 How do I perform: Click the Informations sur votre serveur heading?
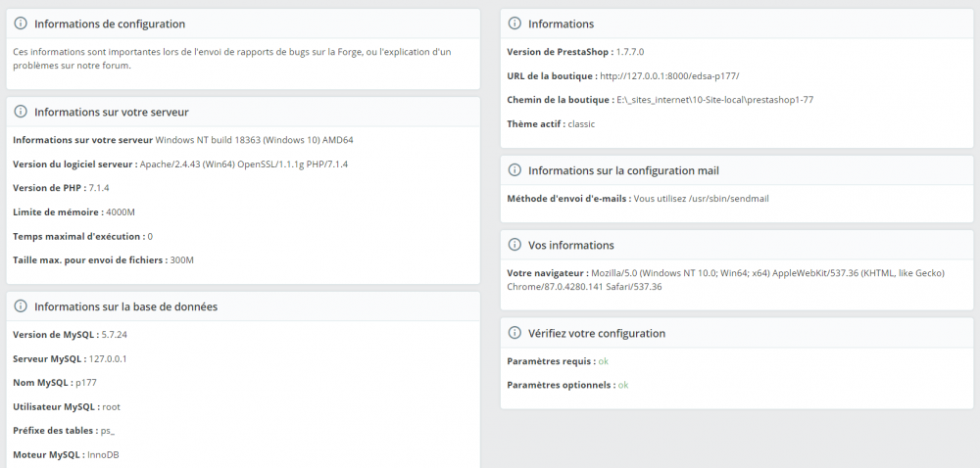click(x=112, y=113)
